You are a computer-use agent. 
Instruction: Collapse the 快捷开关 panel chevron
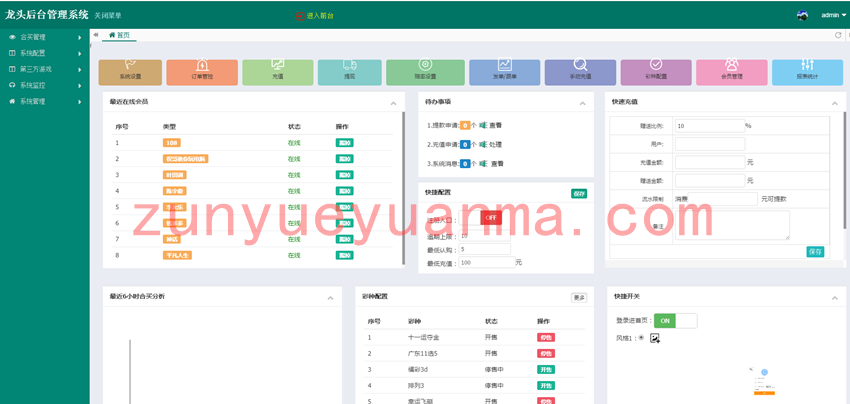(x=835, y=298)
